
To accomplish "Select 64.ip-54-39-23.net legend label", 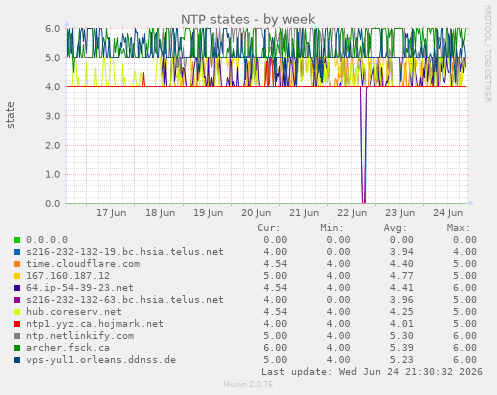I will [80, 288].
